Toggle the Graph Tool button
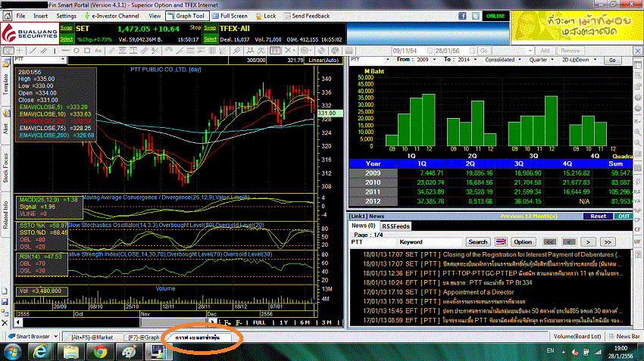This screenshot has height=361, width=644. (x=186, y=16)
